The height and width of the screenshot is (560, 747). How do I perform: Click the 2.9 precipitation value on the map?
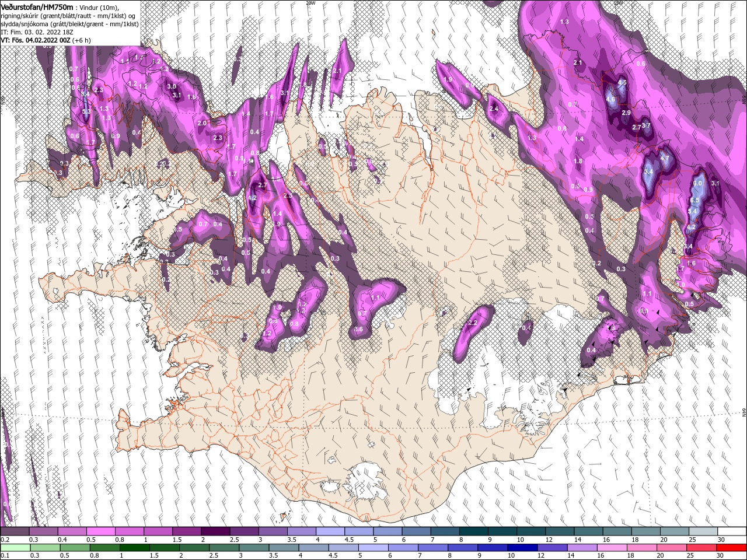pos(626,113)
